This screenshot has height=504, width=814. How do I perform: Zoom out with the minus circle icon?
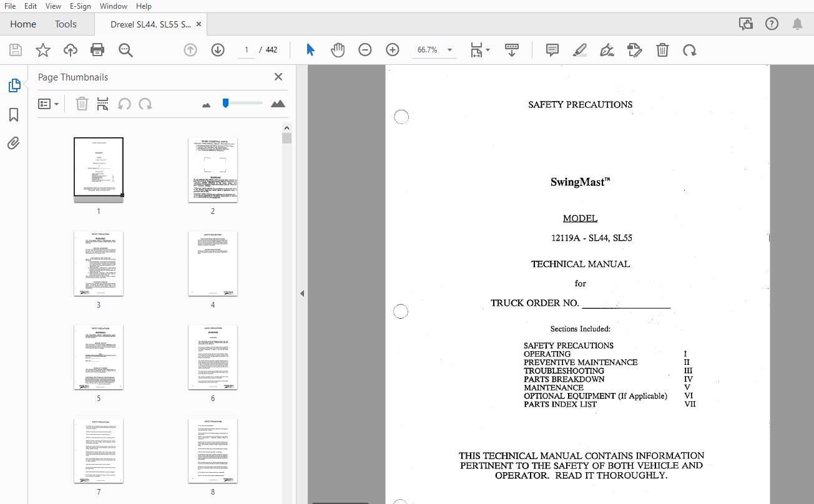365,50
